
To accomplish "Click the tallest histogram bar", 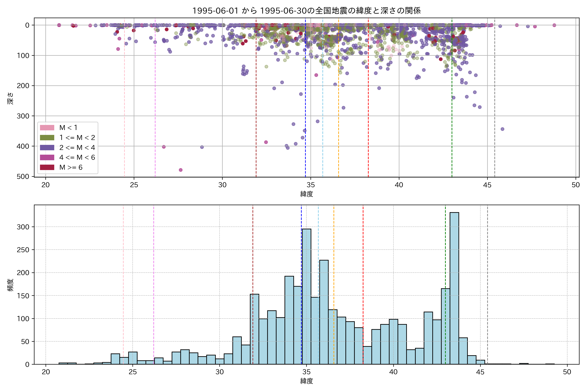I will pyautogui.click(x=454, y=287).
